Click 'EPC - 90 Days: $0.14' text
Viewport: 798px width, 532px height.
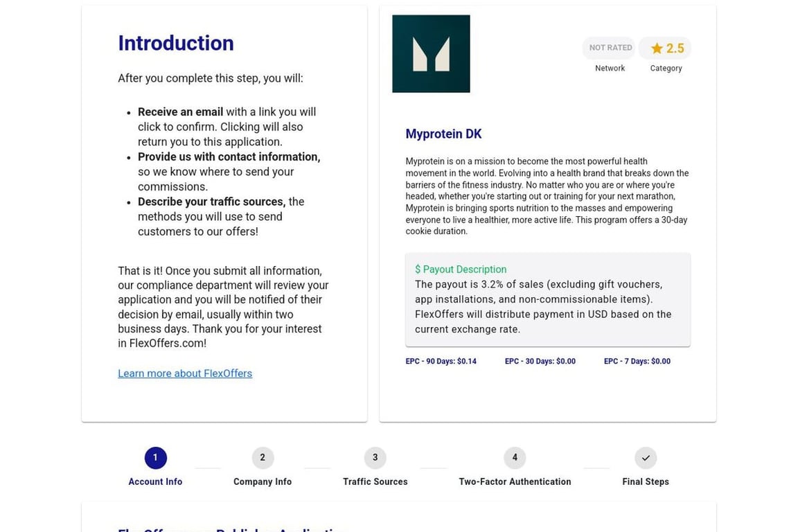click(x=441, y=362)
